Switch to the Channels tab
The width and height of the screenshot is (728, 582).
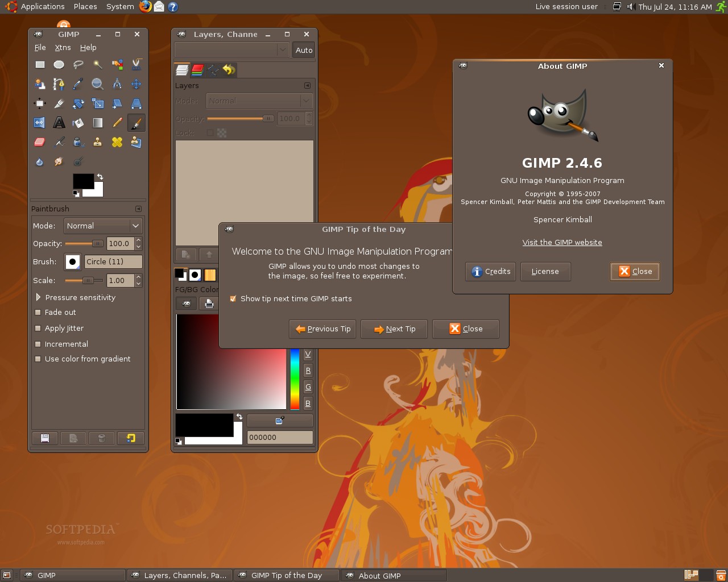[x=197, y=70]
